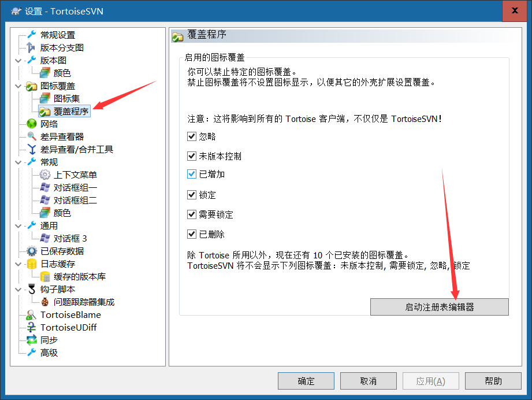This screenshot has width=532, height=400.
Task: Click the 确定 button
Action: pos(306,381)
